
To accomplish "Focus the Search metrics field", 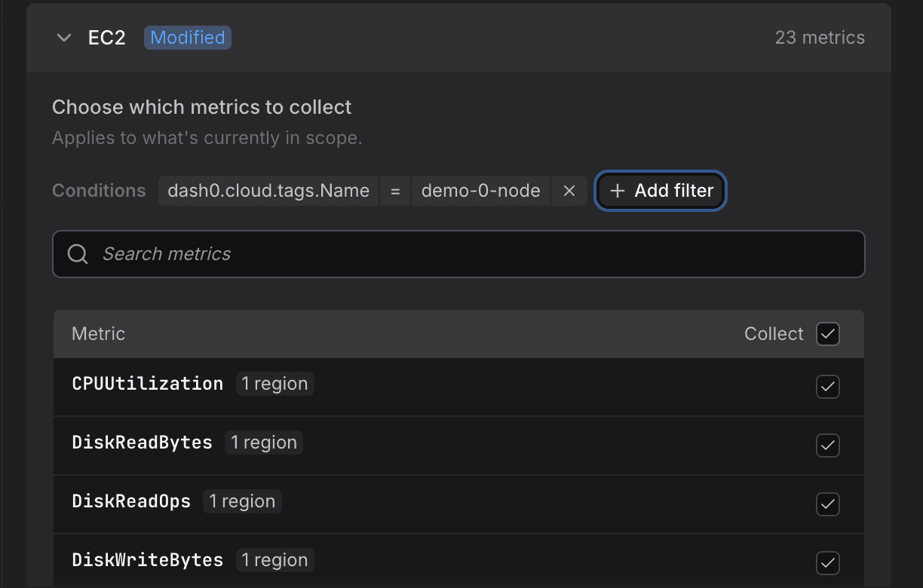I will coord(458,254).
